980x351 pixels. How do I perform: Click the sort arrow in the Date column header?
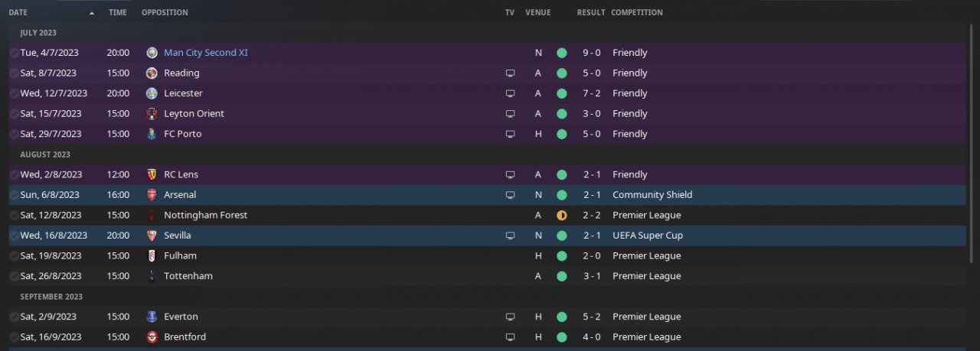tap(92, 13)
